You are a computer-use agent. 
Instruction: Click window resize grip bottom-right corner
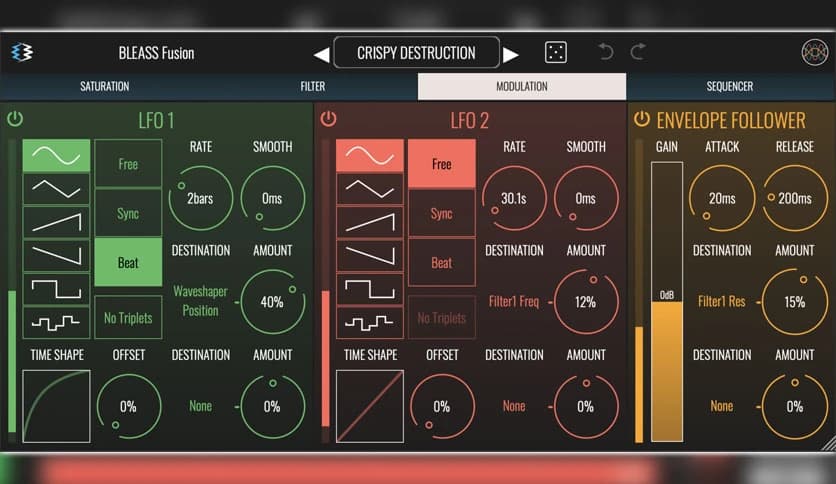tap(829, 443)
